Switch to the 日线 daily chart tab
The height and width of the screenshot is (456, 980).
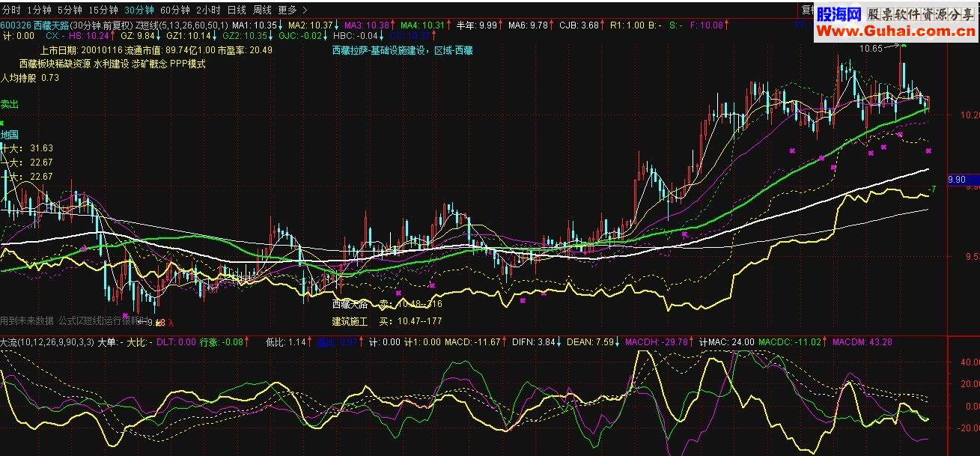tap(236, 10)
